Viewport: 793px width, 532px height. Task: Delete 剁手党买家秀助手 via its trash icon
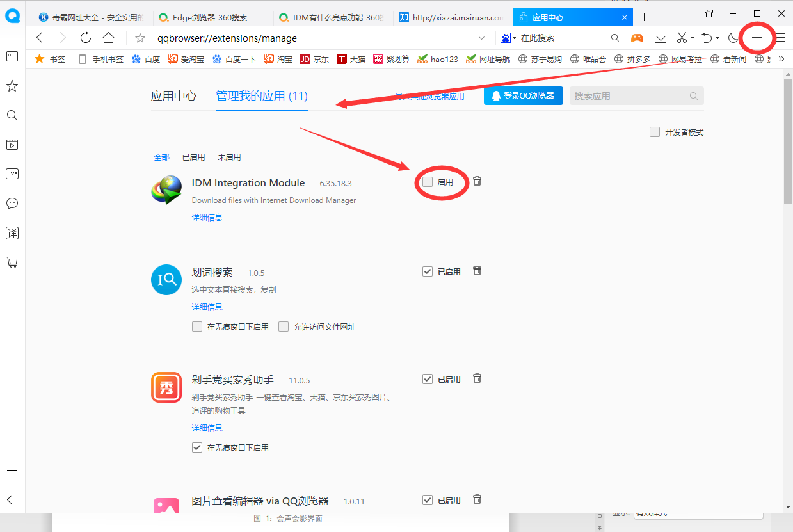click(x=477, y=378)
